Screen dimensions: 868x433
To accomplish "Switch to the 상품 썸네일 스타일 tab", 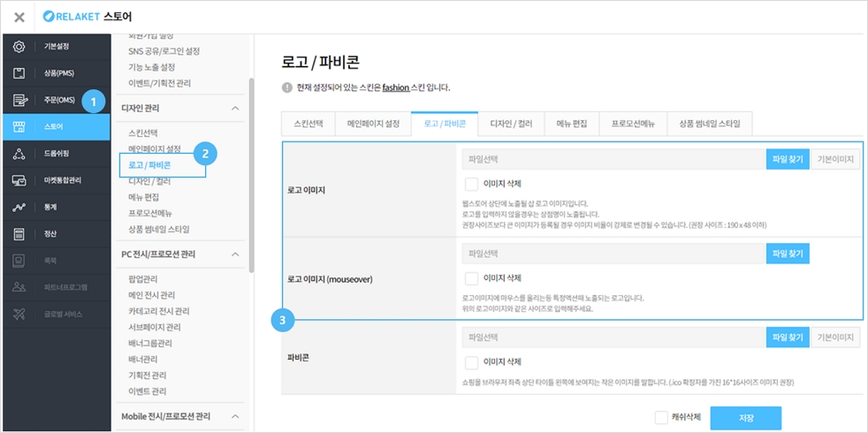I will (x=709, y=124).
